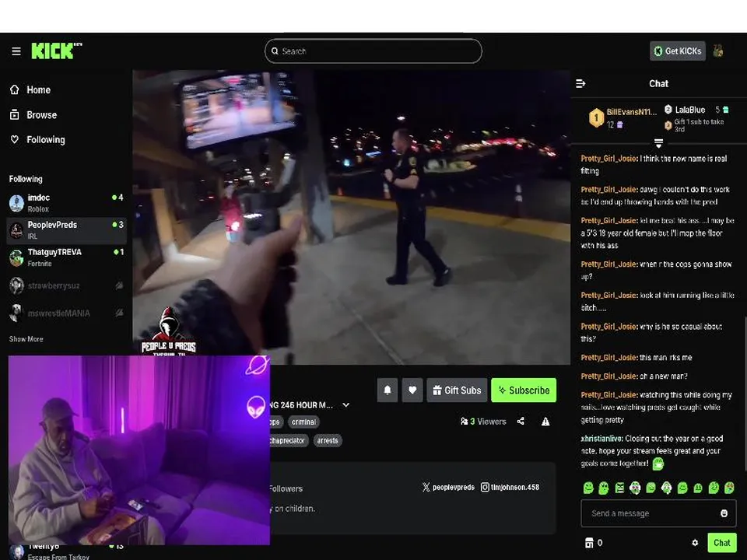747x560 pixels.
Task: Open the user profile avatar menu
Action: tap(718, 51)
